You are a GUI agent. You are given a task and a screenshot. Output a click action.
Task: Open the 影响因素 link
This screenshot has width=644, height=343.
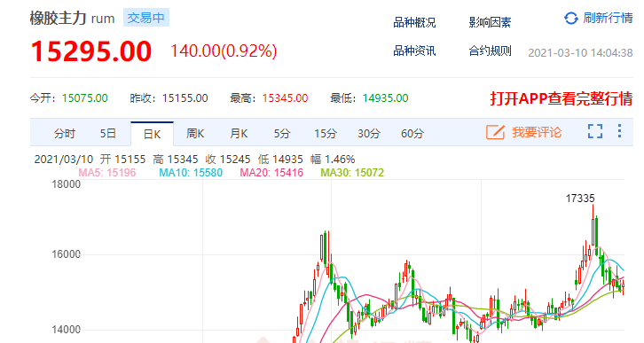tap(490, 22)
